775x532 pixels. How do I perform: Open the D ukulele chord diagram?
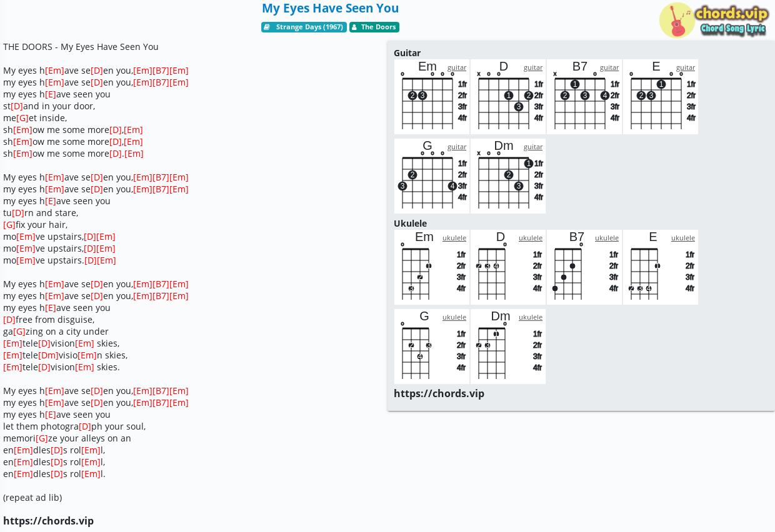[508, 267]
